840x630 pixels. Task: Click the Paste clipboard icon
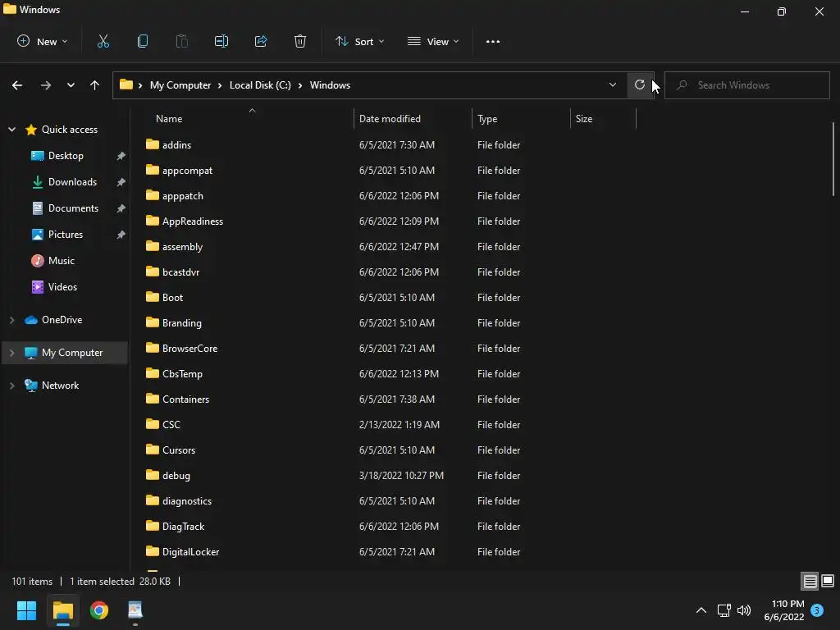[182, 41]
